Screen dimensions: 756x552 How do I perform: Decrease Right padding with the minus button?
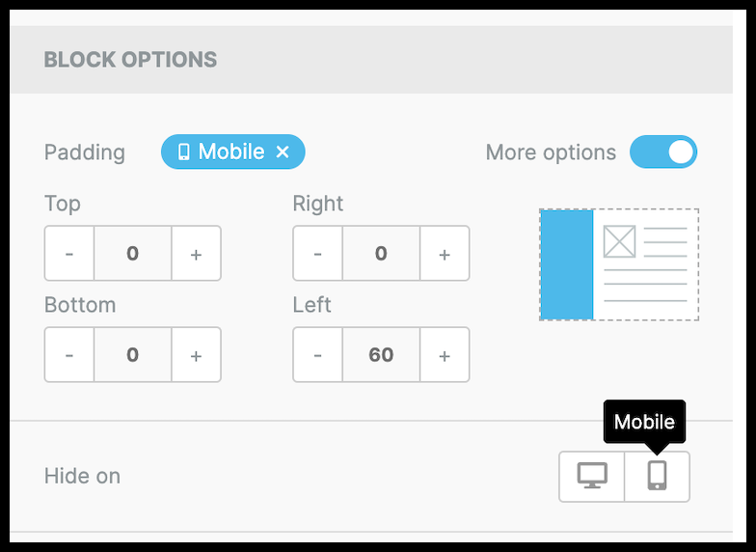click(x=318, y=254)
